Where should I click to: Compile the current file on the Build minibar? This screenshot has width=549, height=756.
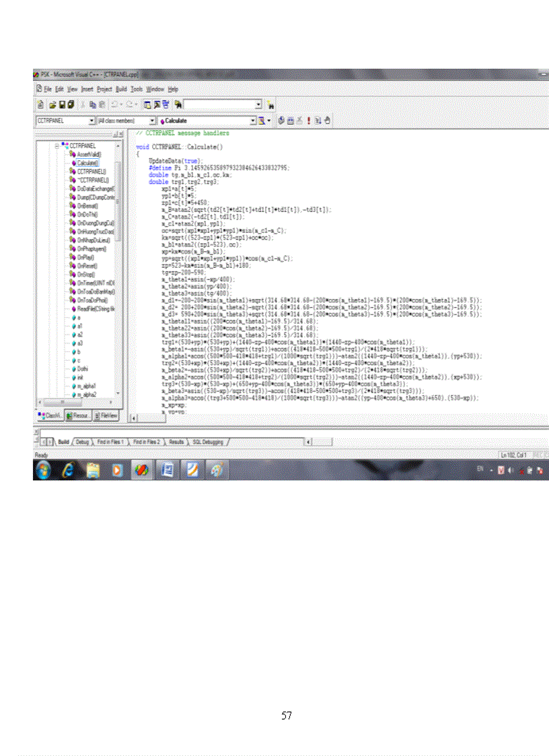pos(281,121)
